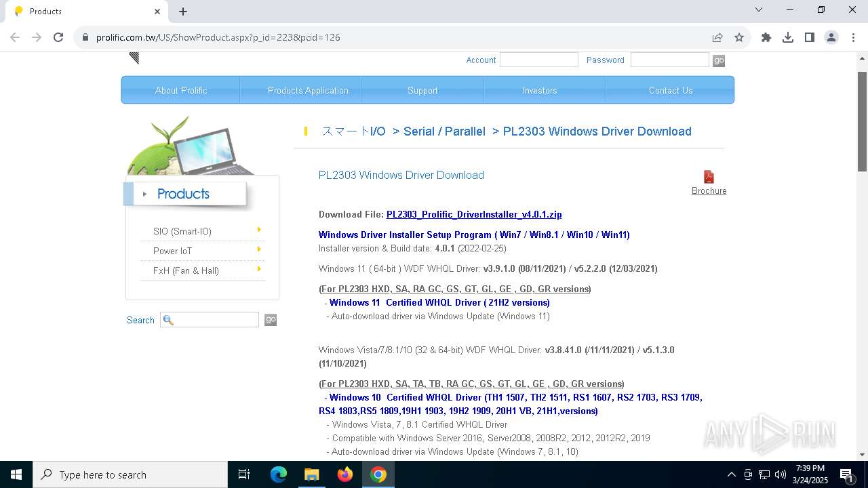Viewport: 868px width, 488px height.
Task: Bookmark this page with star icon
Action: pyautogui.click(x=739, y=37)
